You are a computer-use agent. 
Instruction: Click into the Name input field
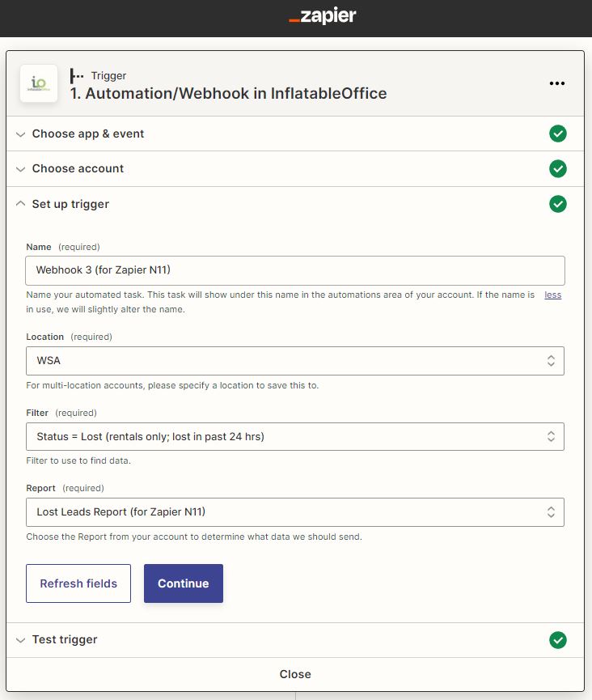(x=294, y=269)
